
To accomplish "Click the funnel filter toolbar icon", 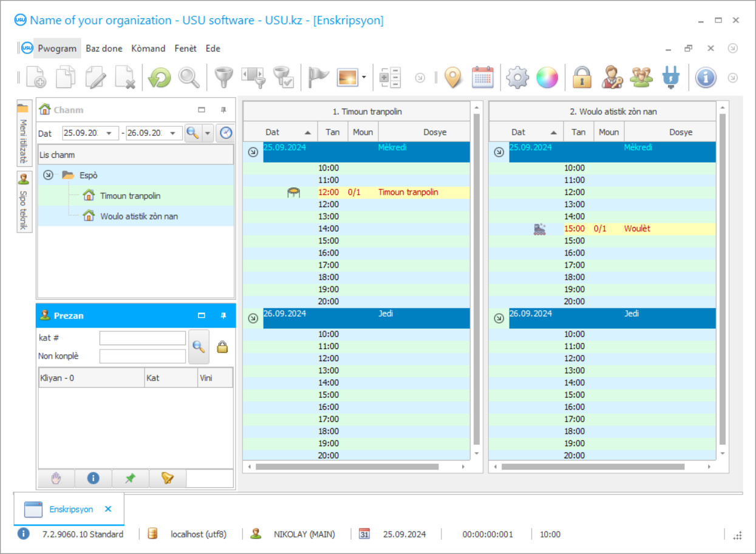I will 224,78.
